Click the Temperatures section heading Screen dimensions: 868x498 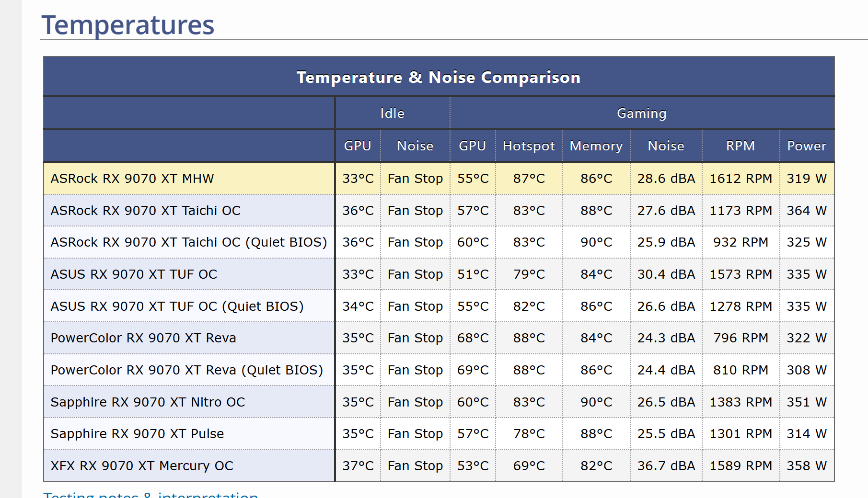tap(127, 25)
